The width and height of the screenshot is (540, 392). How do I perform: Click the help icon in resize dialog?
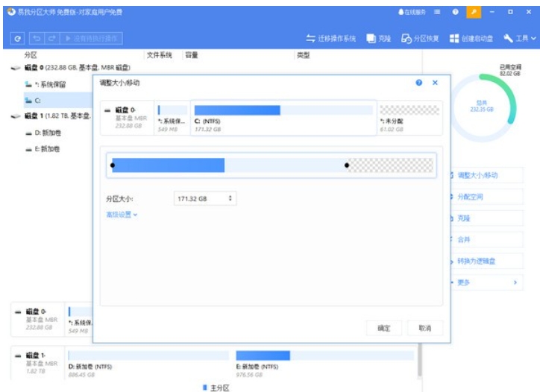(x=418, y=83)
